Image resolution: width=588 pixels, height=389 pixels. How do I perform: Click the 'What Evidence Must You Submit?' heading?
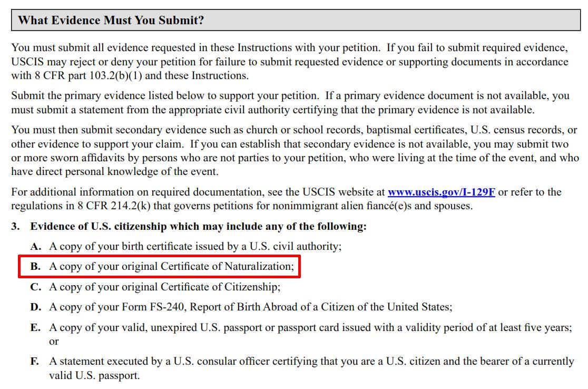(111, 20)
